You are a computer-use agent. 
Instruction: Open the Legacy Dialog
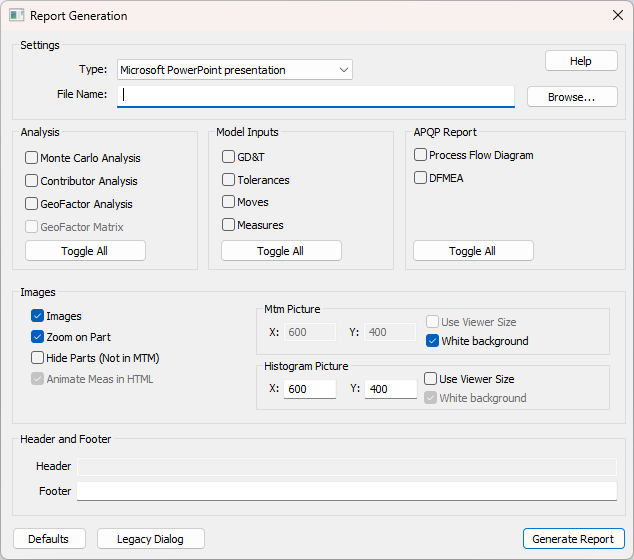click(x=151, y=539)
